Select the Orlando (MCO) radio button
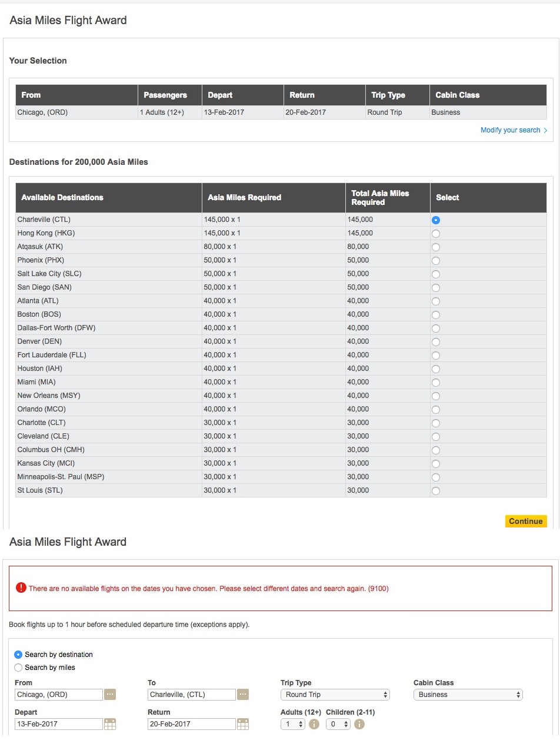Viewport: 560px width, 740px height. pyautogui.click(x=436, y=410)
